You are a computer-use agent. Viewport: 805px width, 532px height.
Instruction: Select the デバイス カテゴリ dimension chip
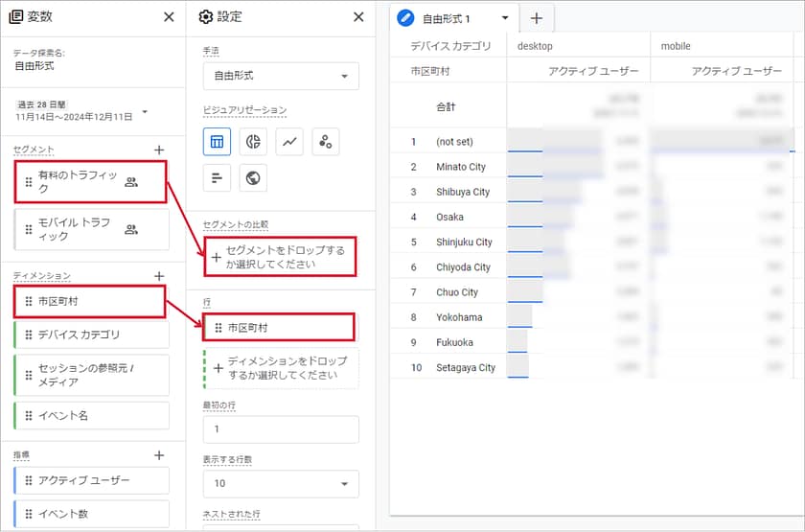click(92, 335)
